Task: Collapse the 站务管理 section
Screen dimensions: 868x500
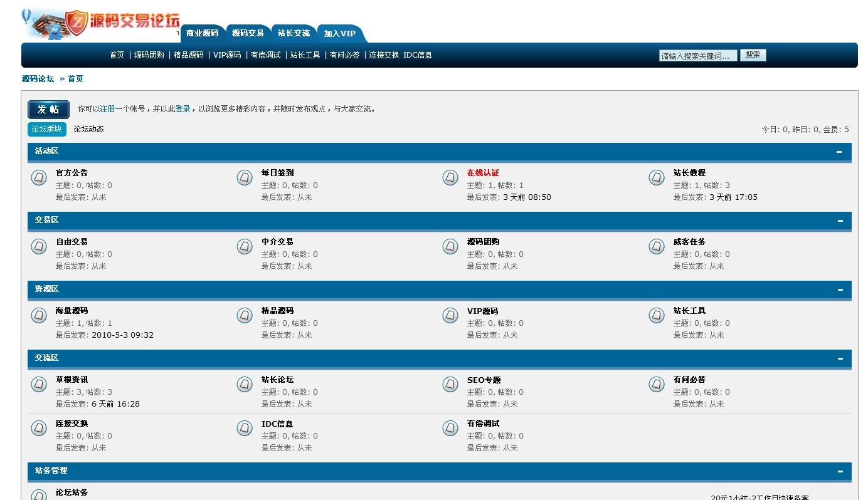Action: pyautogui.click(x=839, y=471)
